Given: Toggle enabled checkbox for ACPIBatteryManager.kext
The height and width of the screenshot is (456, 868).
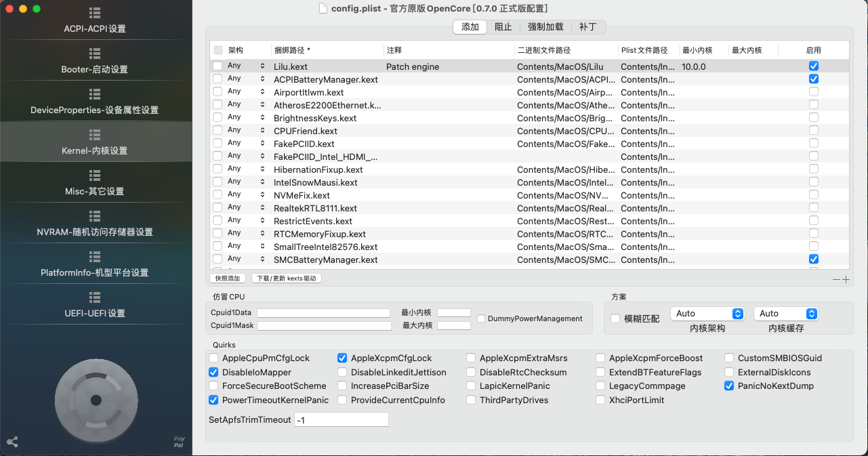Looking at the screenshot, I should [814, 79].
